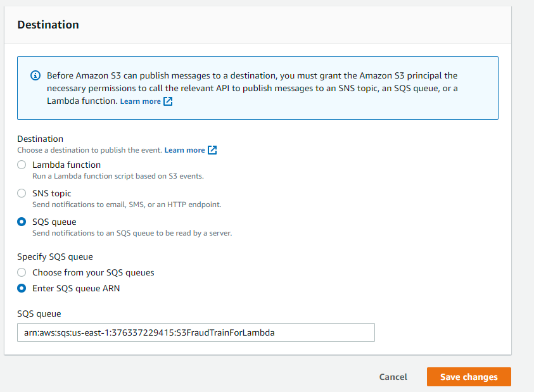Click the Run a Lambda function script description
Image resolution: width=534 pixels, height=392 pixels.
click(118, 176)
